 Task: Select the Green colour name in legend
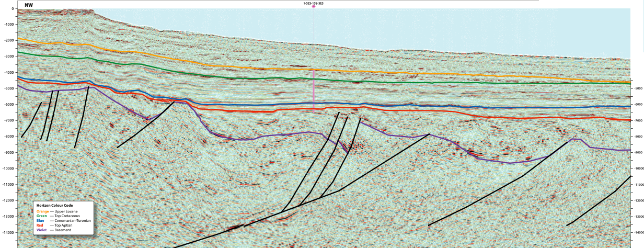click(x=41, y=216)
